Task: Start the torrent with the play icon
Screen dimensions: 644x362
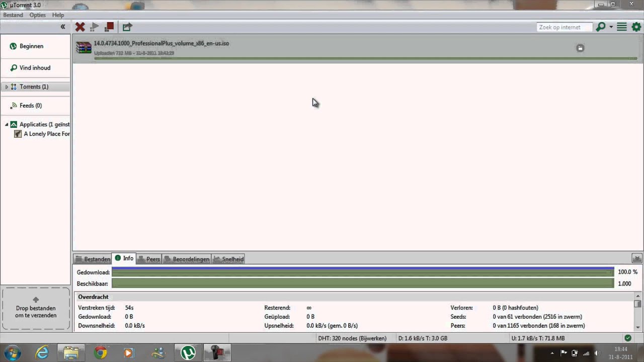Action: (95, 27)
